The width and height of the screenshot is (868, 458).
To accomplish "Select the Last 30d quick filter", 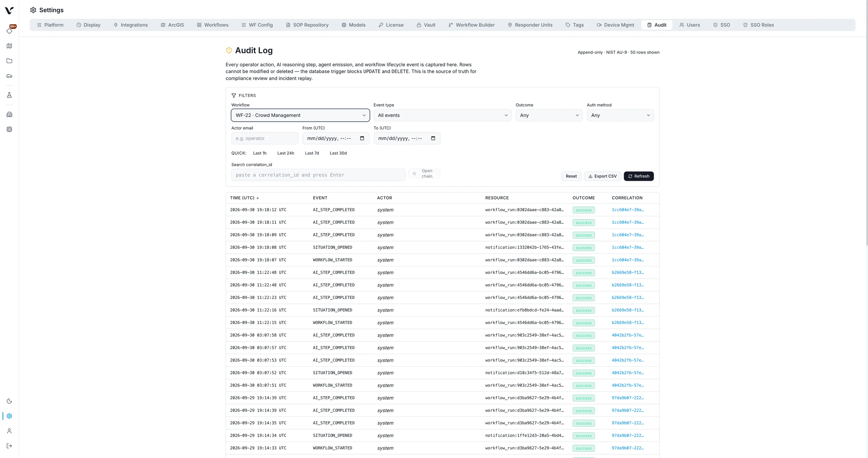I will 338,153.
